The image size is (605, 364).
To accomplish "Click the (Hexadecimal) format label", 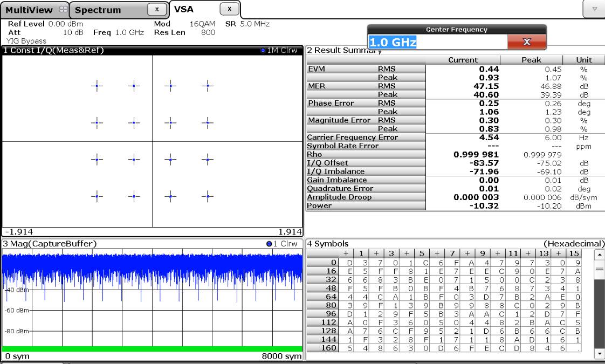I will [574, 244].
